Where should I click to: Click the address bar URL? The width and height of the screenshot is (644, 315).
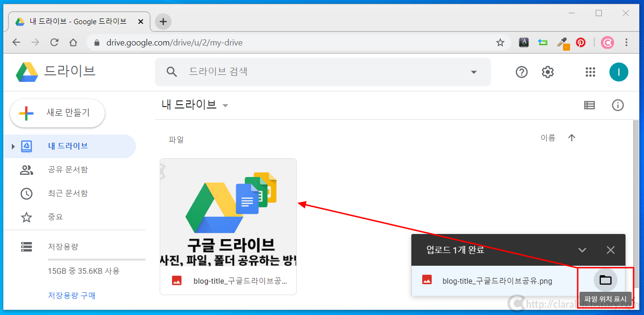(174, 43)
